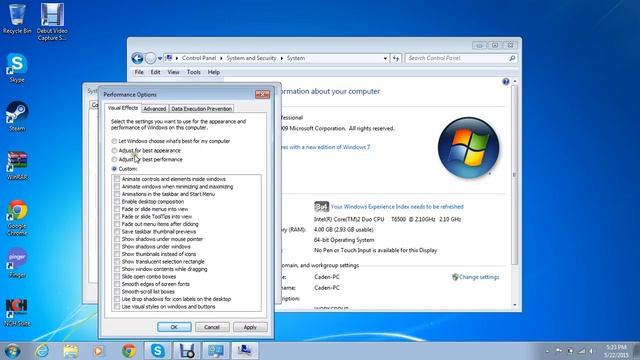Switch to Data Execution Prevention tab
640x360 pixels.
click(x=201, y=109)
